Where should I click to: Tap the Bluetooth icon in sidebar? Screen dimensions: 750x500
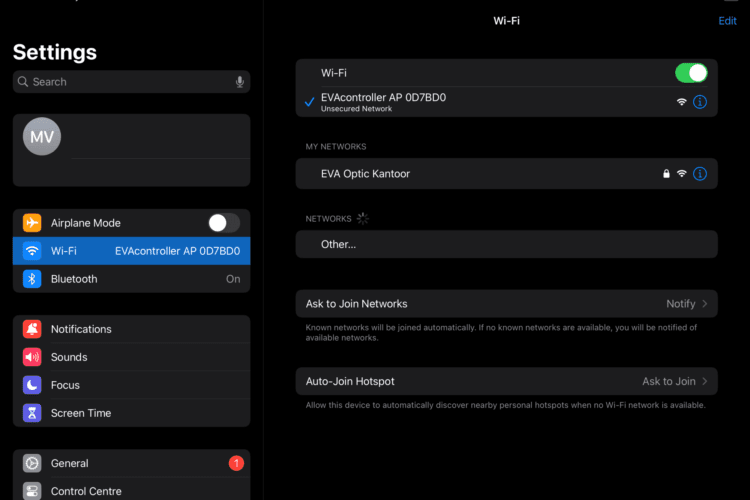pos(32,279)
